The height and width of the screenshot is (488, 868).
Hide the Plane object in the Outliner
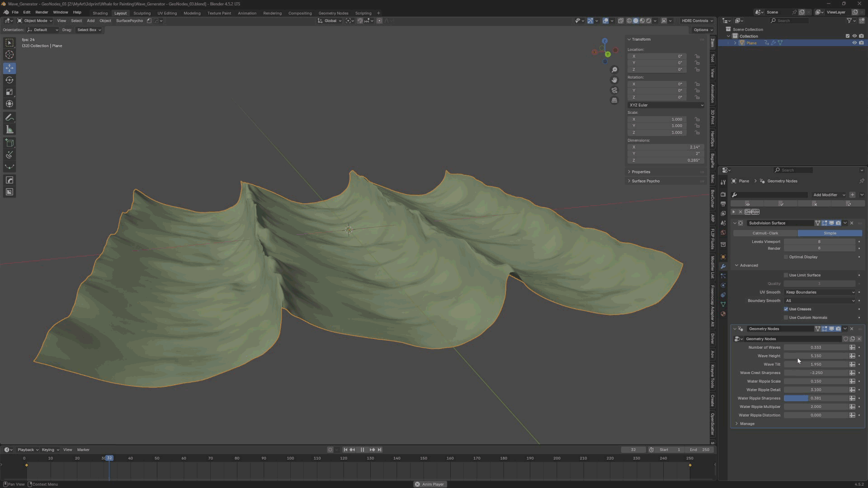coord(854,42)
